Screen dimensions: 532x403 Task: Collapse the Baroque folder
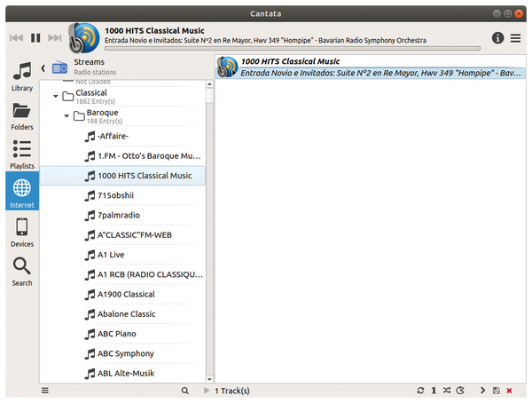coord(66,116)
